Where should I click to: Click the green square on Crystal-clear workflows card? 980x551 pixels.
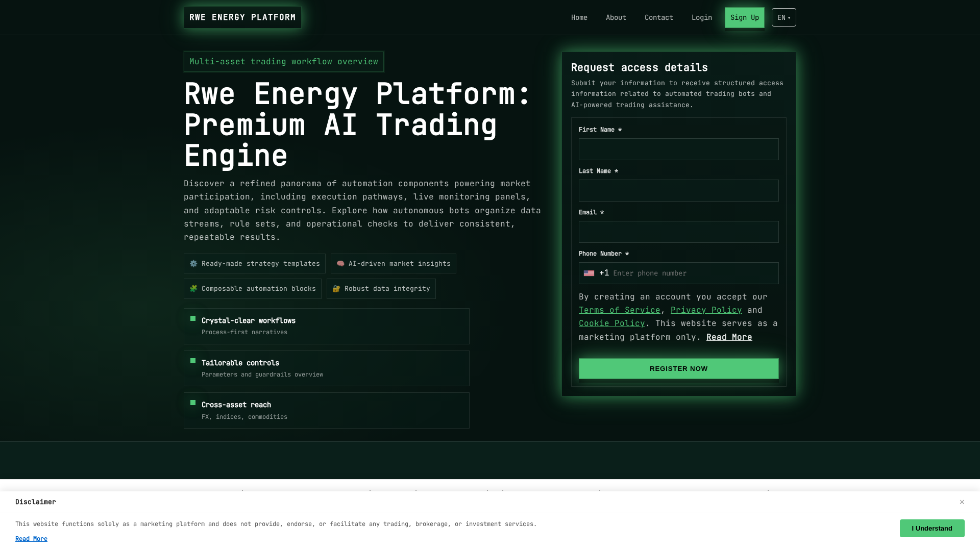(x=193, y=318)
